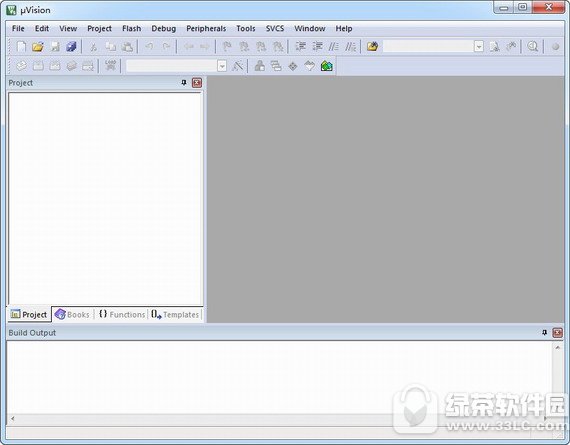Image resolution: width=570 pixels, height=445 pixels.
Task: Open Manage Run-Time Environment diamond icon
Action: coord(293,66)
